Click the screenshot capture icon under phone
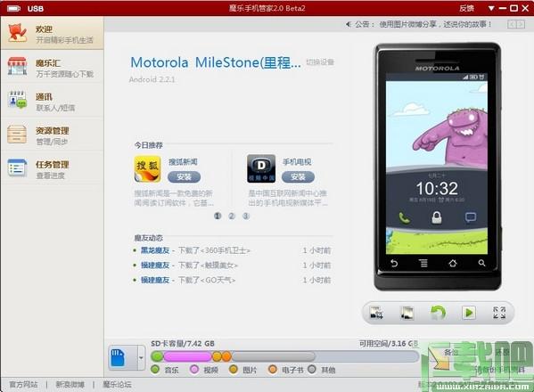The image size is (534, 392). pyautogui.click(x=376, y=313)
